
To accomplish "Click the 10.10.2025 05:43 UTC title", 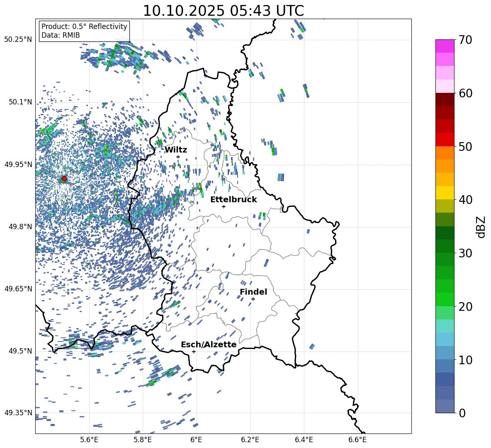I will tap(223, 11).
